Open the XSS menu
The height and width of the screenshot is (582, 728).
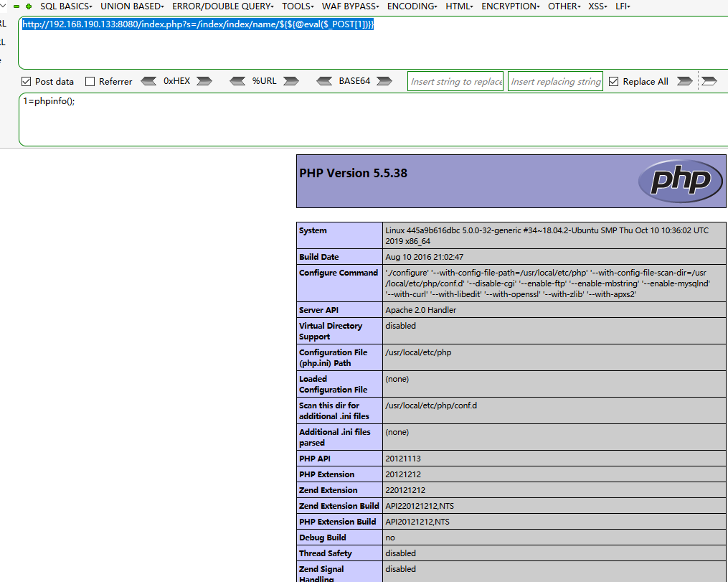pyautogui.click(x=597, y=6)
